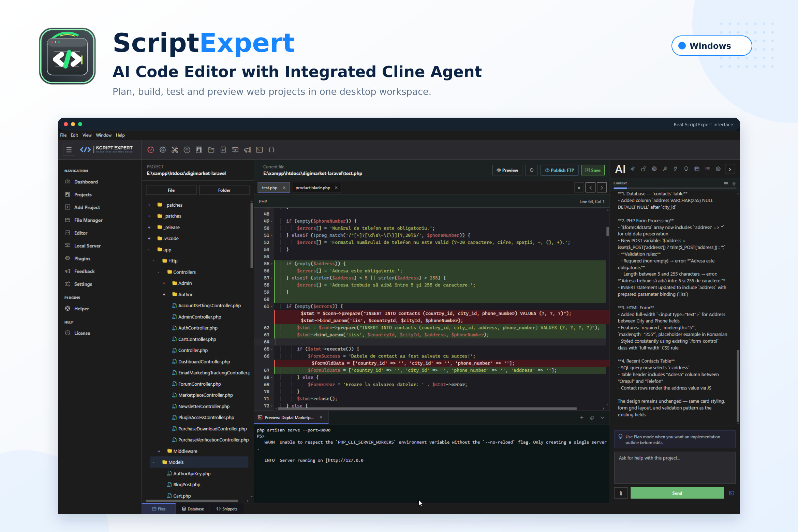Expand the .vscode folder
This screenshot has height=532, width=798.
[x=149, y=238]
